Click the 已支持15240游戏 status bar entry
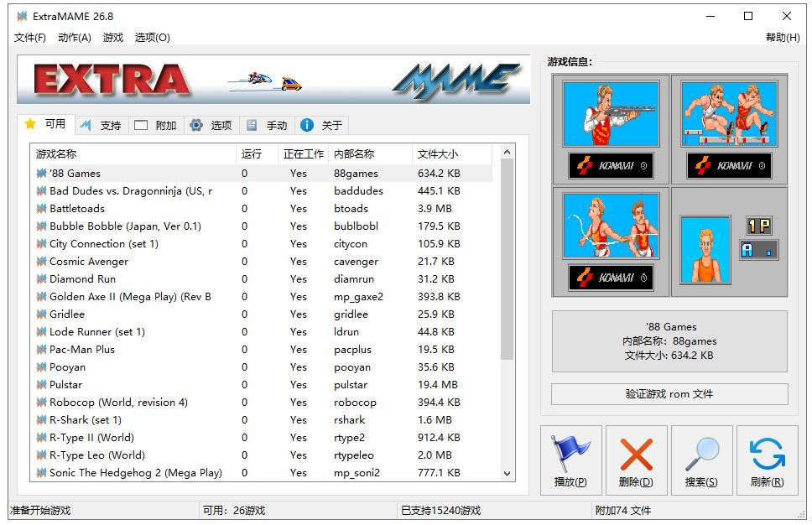 (x=440, y=511)
